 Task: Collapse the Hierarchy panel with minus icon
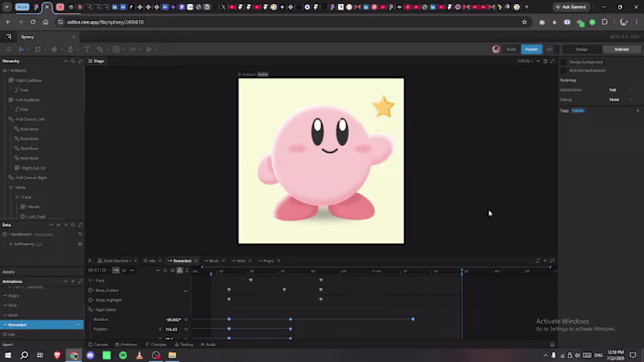point(65,61)
